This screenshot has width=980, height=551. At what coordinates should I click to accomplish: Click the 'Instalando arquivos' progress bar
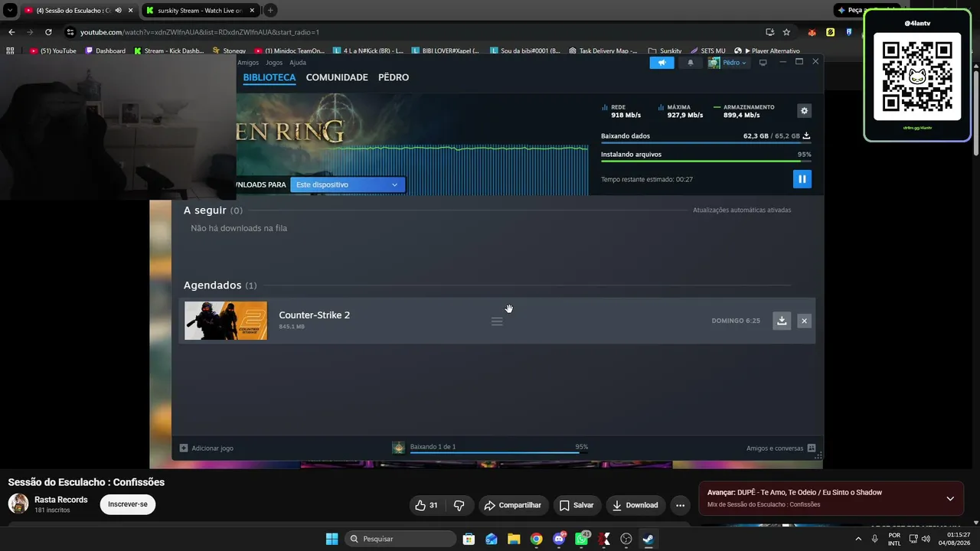706,161
